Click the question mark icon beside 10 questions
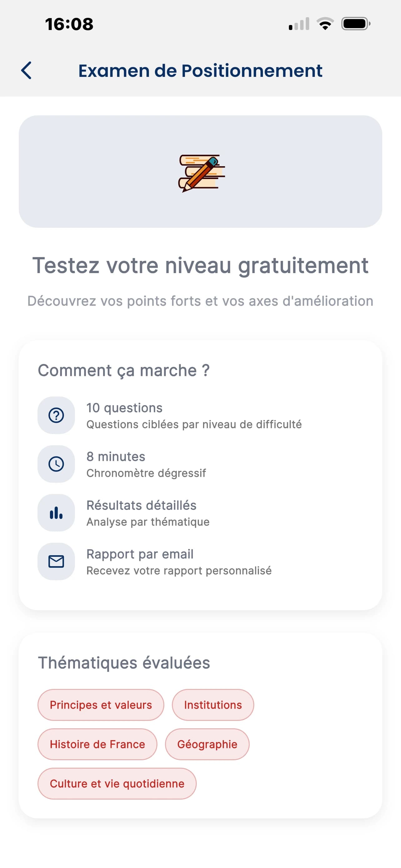 click(56, 415)
